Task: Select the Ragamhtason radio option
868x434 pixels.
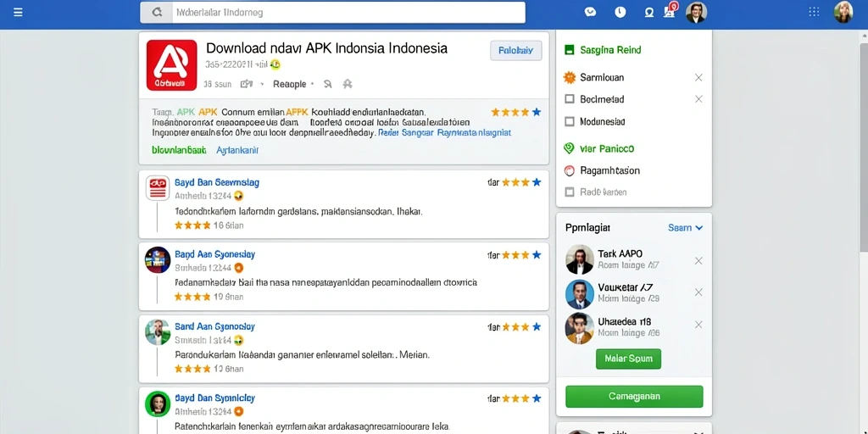Action: point(569,170)
